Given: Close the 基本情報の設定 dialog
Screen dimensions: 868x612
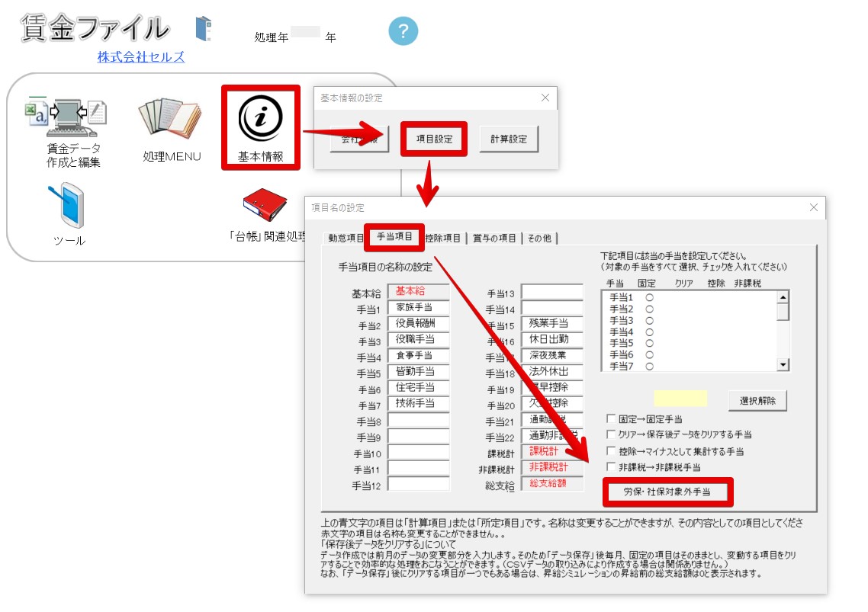Looking at the screenshot, I should 545,98.
